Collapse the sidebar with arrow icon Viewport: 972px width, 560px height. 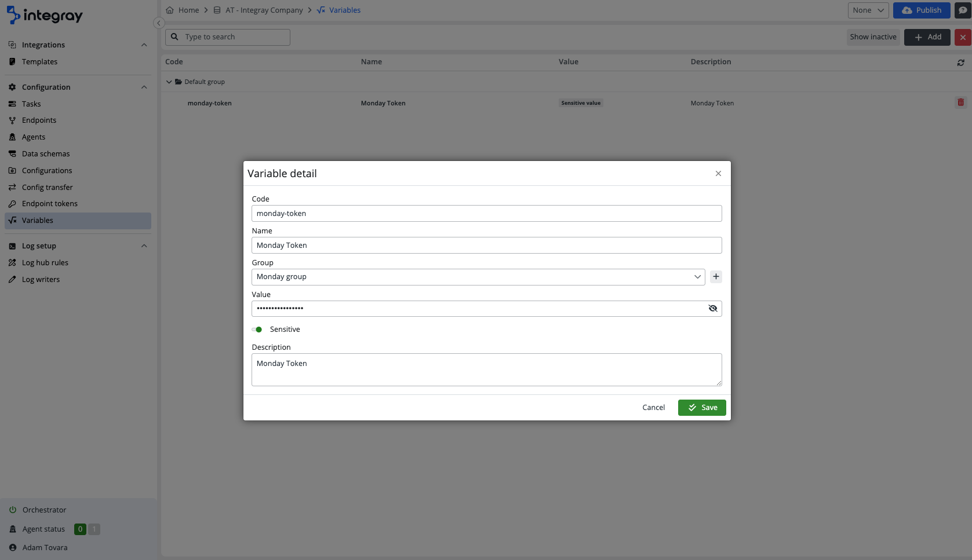tap(159, 23)
